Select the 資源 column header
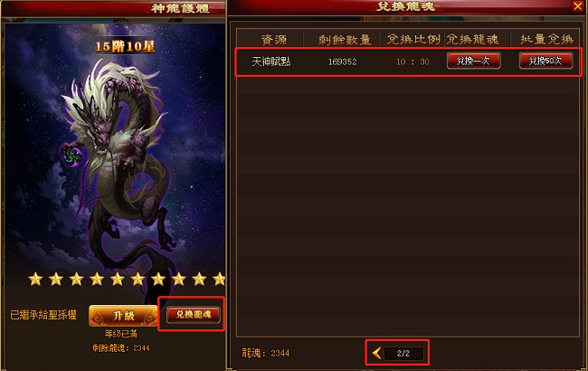 274,40
